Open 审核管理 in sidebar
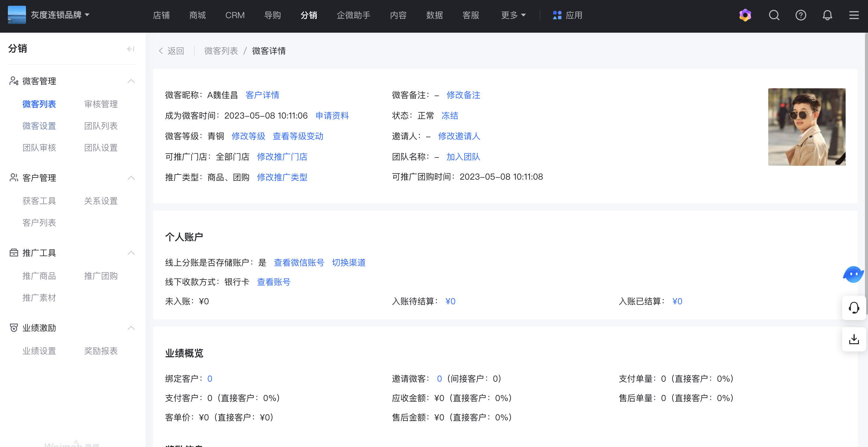This screenshot has height=447, width=868. pos(101,104)
